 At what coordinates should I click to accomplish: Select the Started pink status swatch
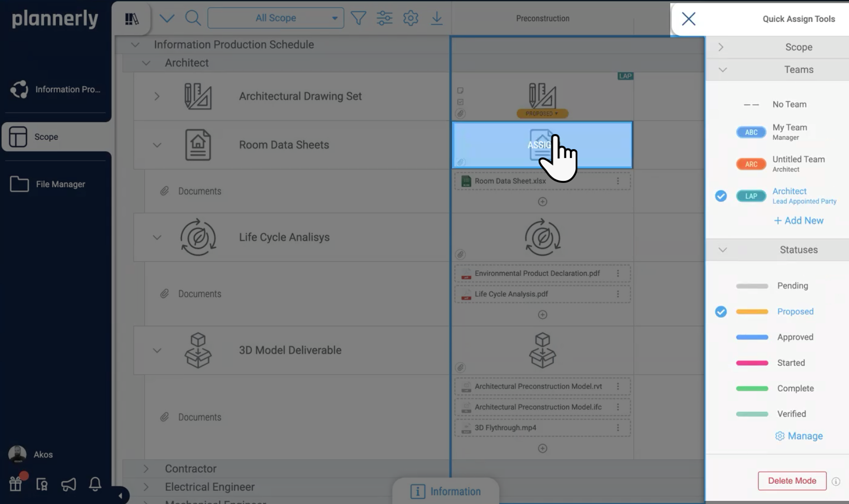click(752, 363)
